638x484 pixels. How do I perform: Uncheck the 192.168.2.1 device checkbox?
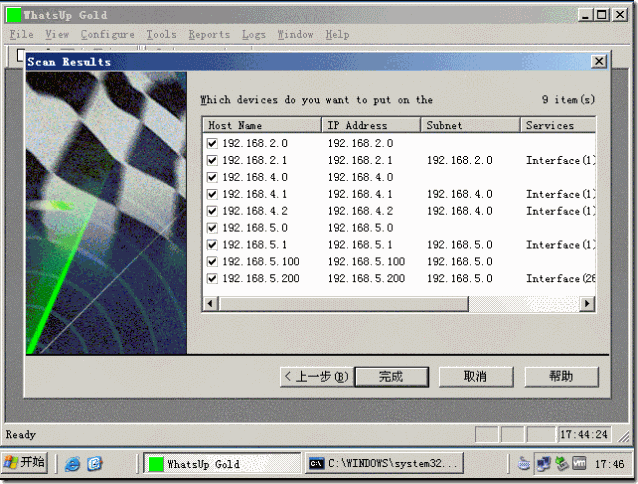212,160
